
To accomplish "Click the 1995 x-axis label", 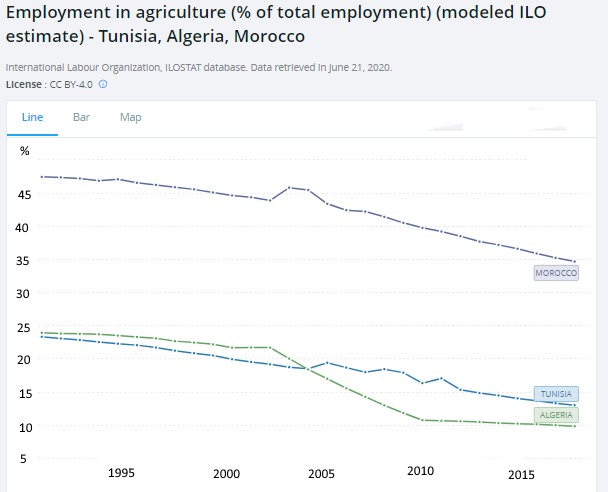I will [x=121, y=473].
